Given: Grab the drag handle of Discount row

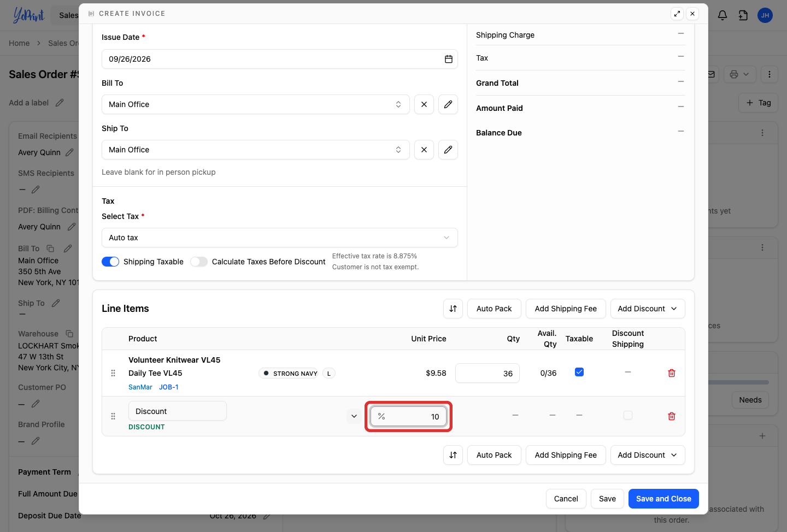Looking at the screenshot, I should (113, 416).
